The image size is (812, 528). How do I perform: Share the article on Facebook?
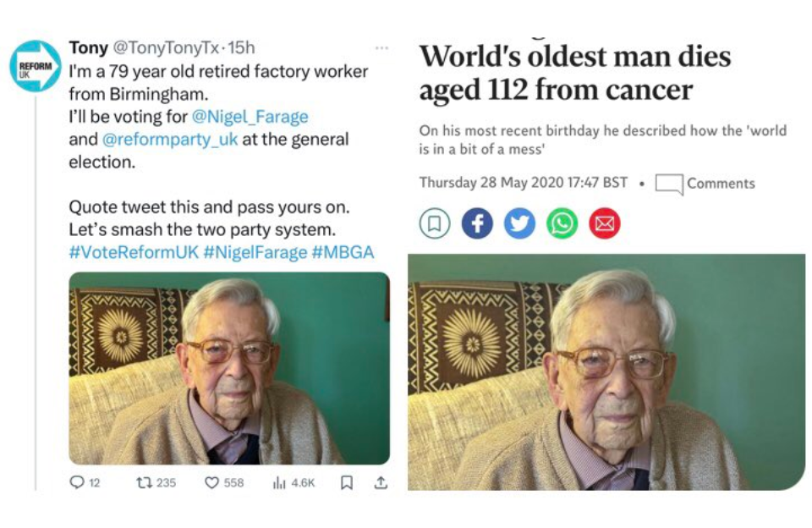tap(477, 223)
